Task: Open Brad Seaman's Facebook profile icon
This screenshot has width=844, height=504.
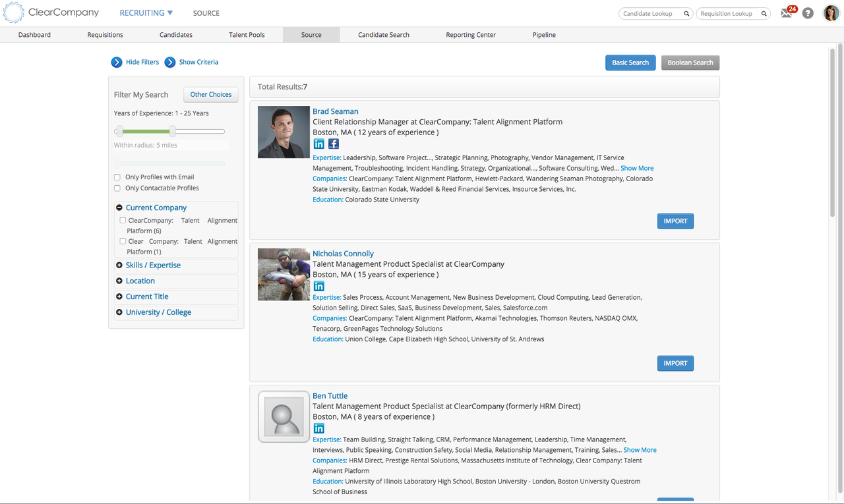Action: tap(333, 143)
